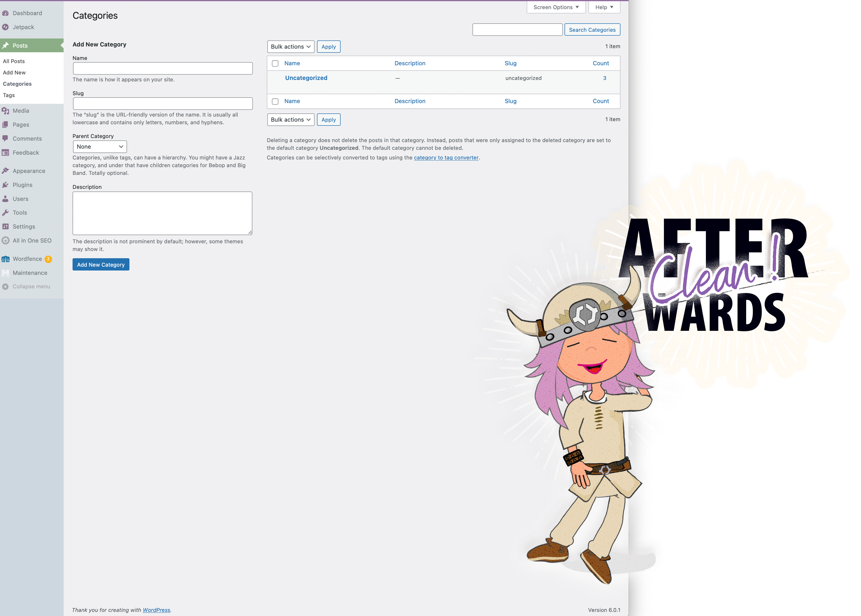The image size is (861, 616).
Task: Sort by footer Description column
Action: 410,101
